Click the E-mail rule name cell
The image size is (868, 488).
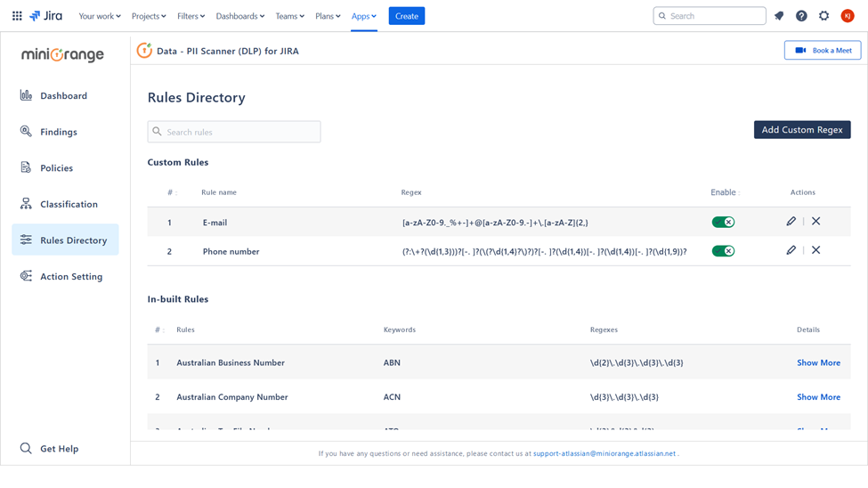coord(215,222)
